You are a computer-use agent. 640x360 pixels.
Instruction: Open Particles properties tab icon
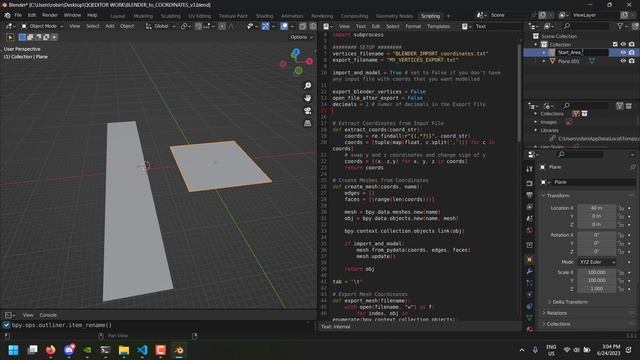(x=529, y=282)
